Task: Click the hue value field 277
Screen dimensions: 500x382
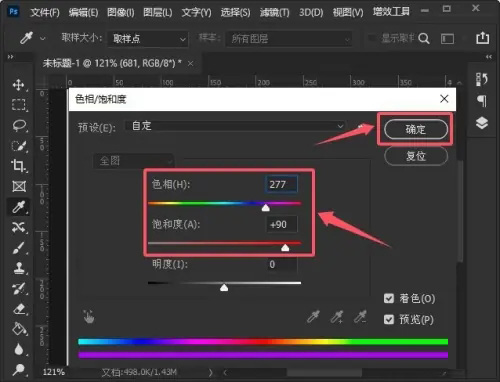Action: coord(281,184)
